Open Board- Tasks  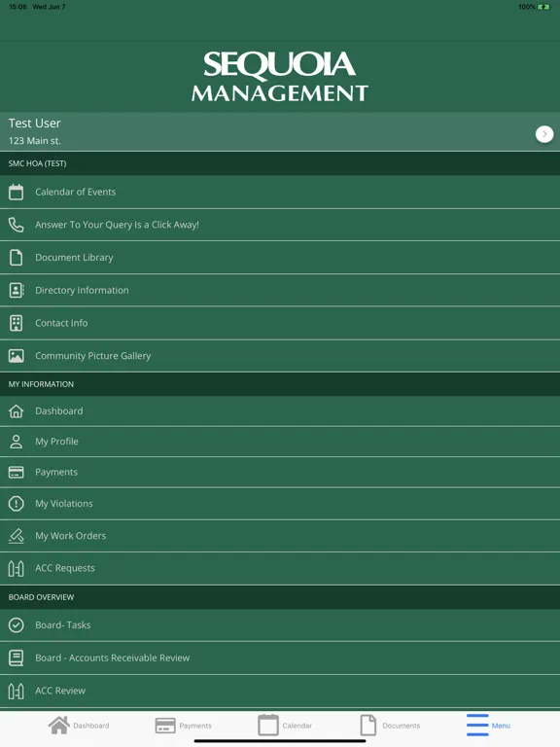pos(280,625)
